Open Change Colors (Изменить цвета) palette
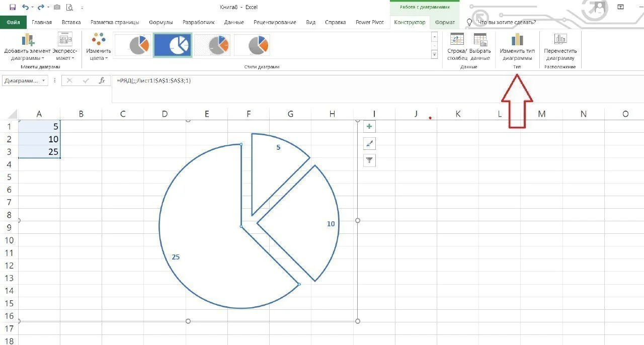This screenshot has width=644, height=345. pyautogui.click(x=98, y=47)
